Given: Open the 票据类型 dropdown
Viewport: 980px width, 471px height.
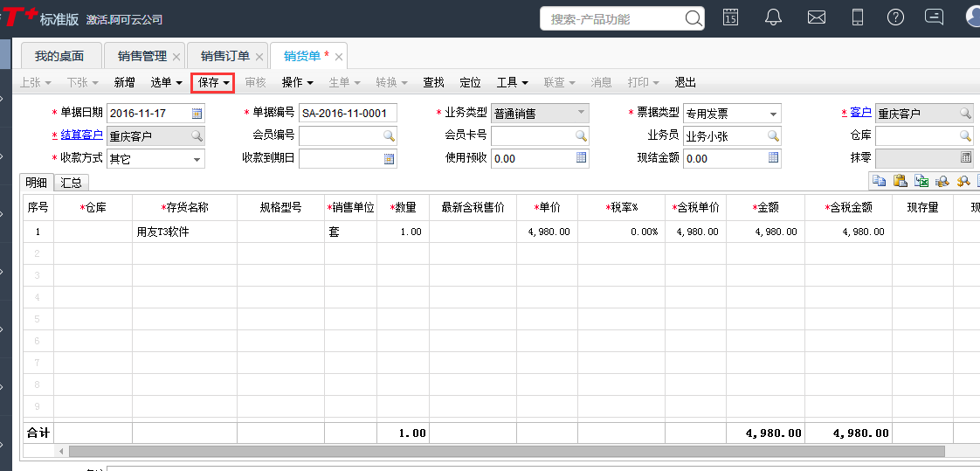Looking at the screenshot, I should [732, 114].
